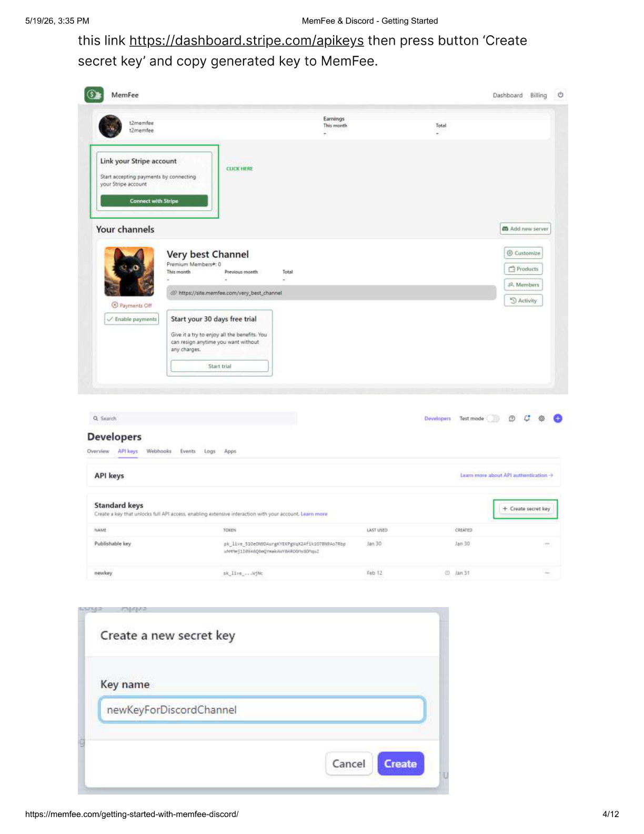Image resolution: width=644 pixels, height=834 pixels.
Task: Click the settings gear icon in Stripe header
Action: click(x=541, y=419)
